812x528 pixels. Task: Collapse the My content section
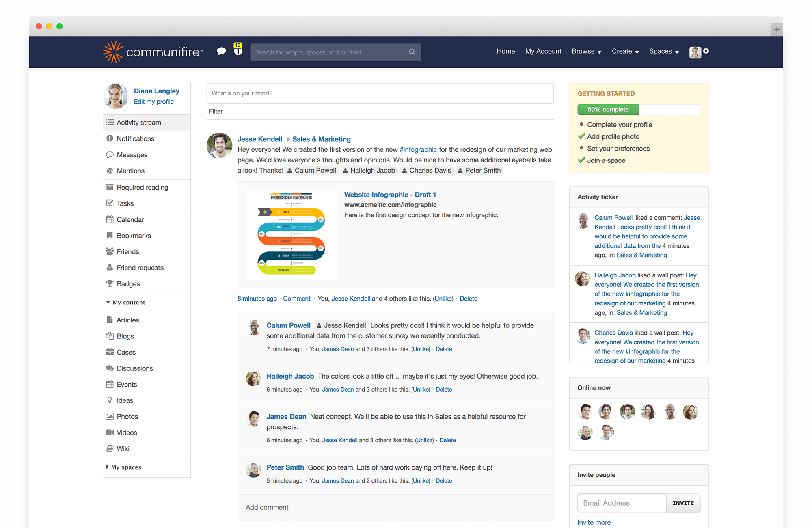point(125,302)
